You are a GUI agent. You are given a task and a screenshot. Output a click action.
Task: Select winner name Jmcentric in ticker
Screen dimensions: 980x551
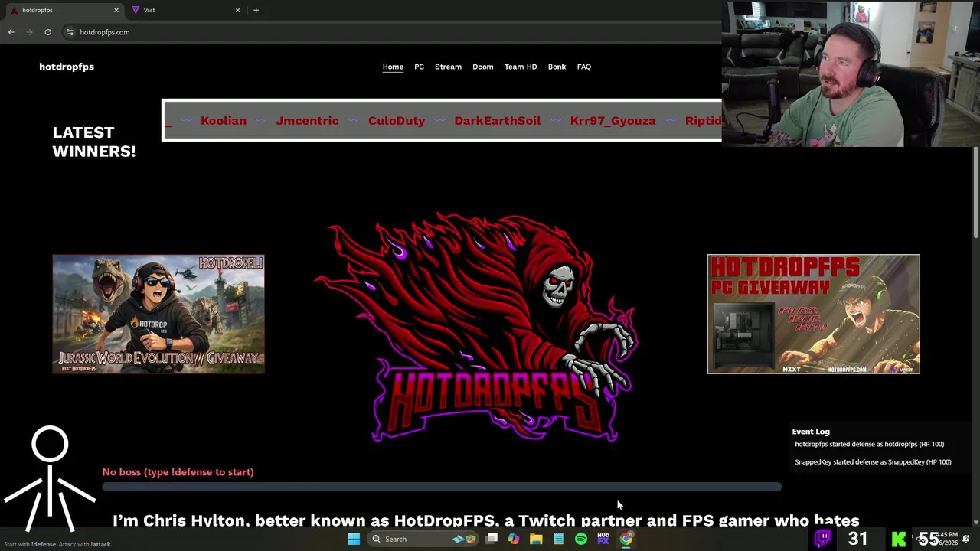(x=307, y=120)
